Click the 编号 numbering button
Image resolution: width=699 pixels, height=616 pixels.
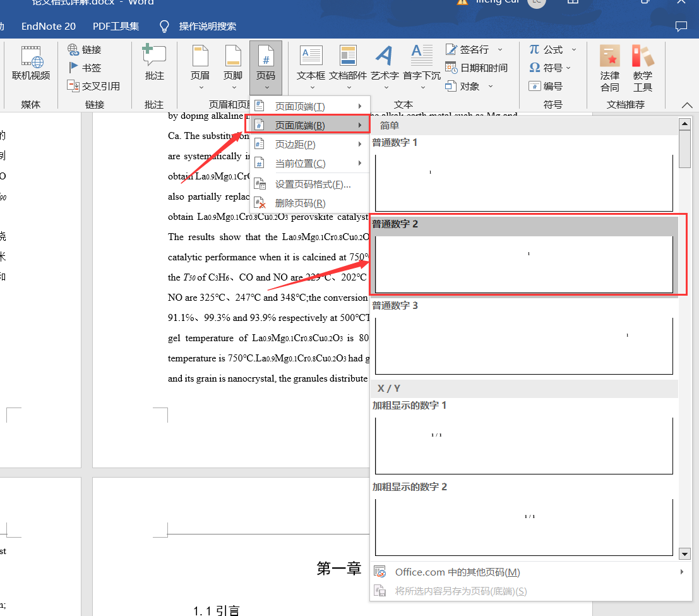click(x=546, y=86)
